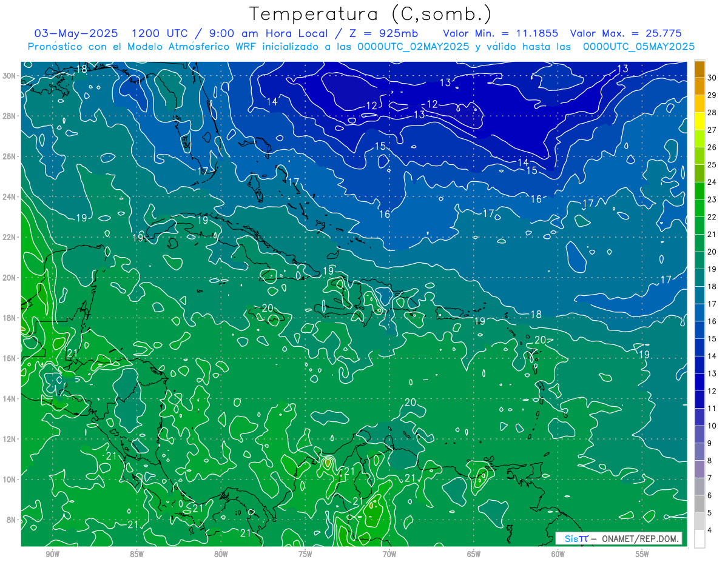Click the white legend swatch below label 4
The width and height of the screenshot is (728, 562).
699,539
